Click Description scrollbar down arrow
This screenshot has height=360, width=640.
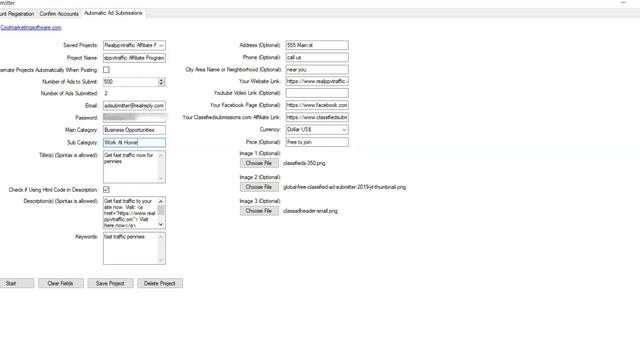161,224
